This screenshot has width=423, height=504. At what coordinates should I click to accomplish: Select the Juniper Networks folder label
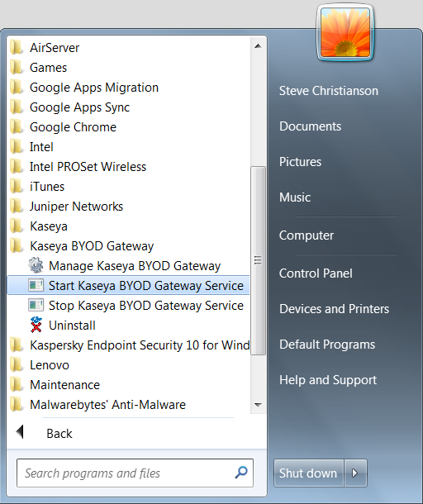[x=76, y=207]
